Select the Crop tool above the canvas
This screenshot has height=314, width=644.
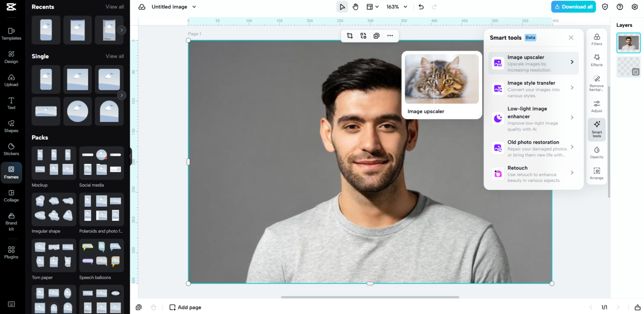pyautogui.click(x=350, y=35)
